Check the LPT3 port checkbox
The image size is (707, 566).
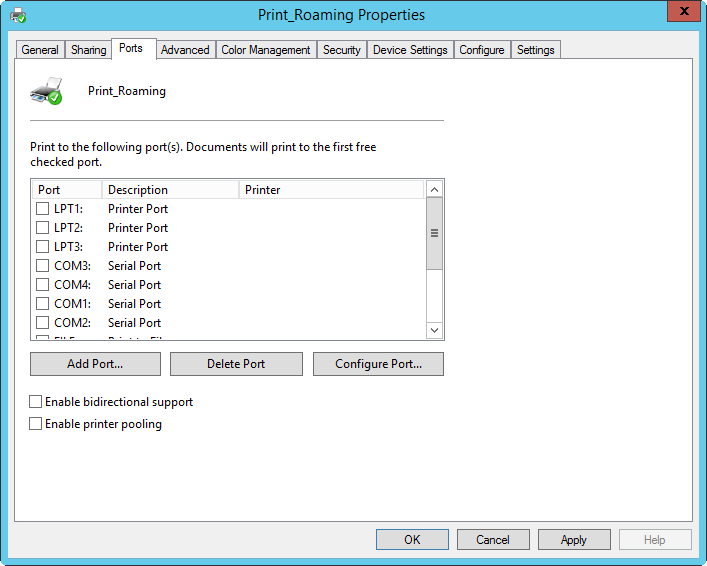pos(43,247)
